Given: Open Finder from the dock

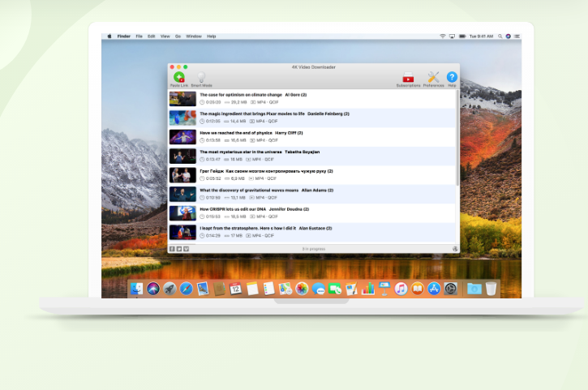Looking at the screenshot, I should pos(136,289).
